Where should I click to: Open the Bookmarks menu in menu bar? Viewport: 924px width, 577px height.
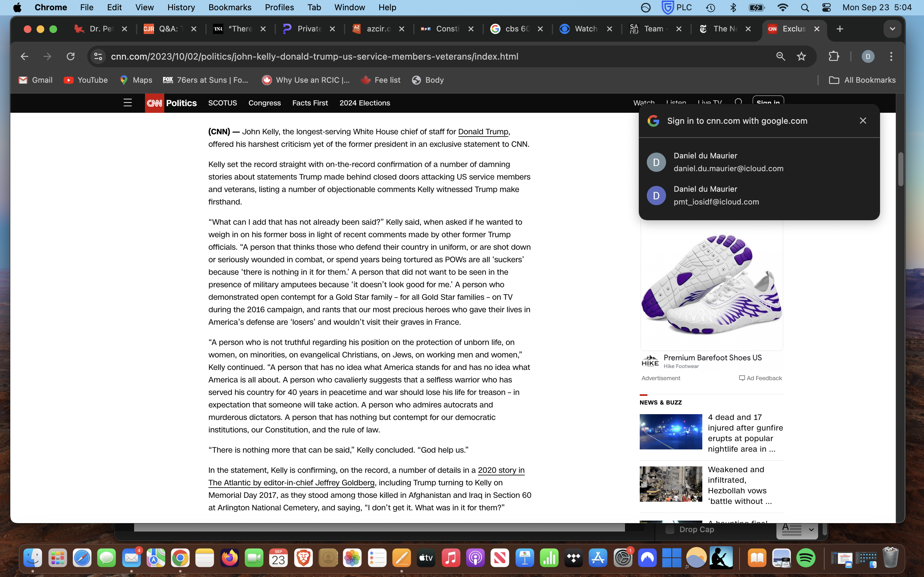click(229, 7)
